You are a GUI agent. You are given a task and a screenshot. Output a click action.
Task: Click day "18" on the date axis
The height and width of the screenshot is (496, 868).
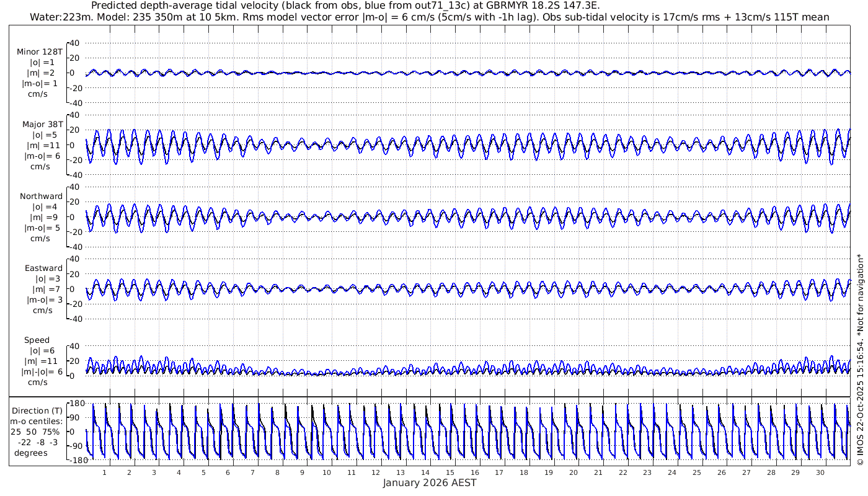coord(524,472)
